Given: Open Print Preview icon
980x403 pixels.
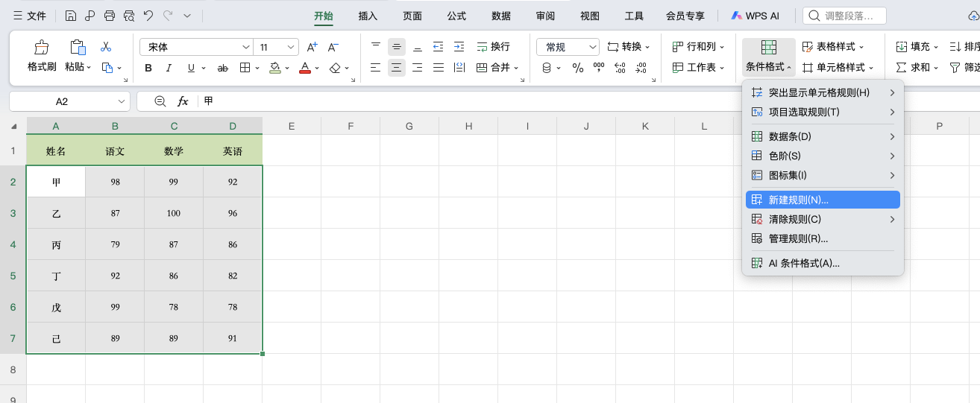Looking at the screenshot, I should [128, 16].
